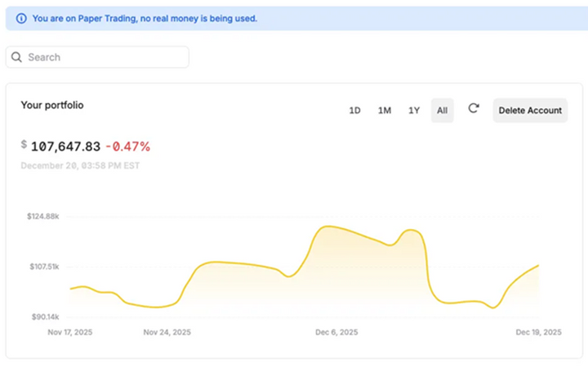
Task: Click the Nov 24, 2025 date marker
Action: [x=167, y=332]
